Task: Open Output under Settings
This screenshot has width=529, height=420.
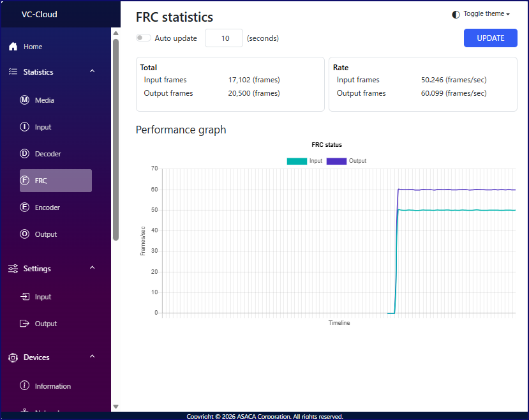Action: (46, 324)
